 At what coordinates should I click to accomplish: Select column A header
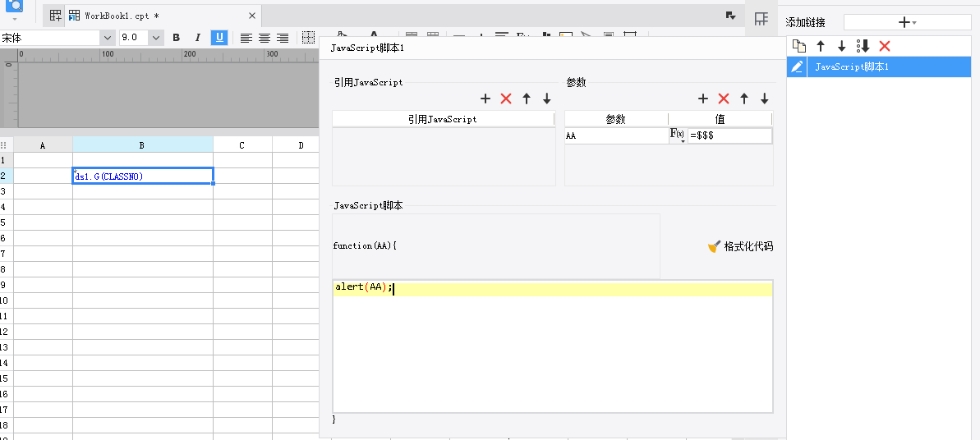(x=43, y=145)
